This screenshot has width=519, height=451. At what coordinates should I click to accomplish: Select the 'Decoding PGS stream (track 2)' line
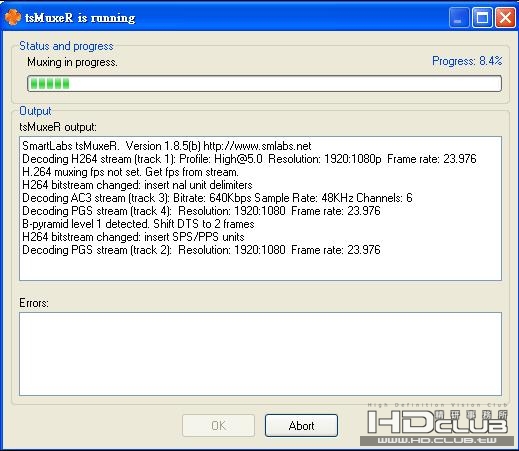201,250
